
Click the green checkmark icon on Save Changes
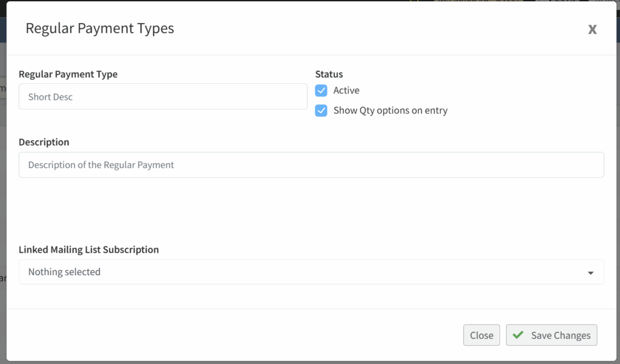click(518, 335)
